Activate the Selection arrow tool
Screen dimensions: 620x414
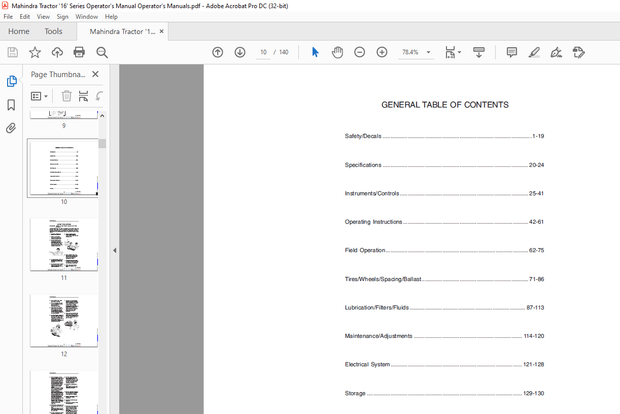pyautogui.click(x=315, y=52)
